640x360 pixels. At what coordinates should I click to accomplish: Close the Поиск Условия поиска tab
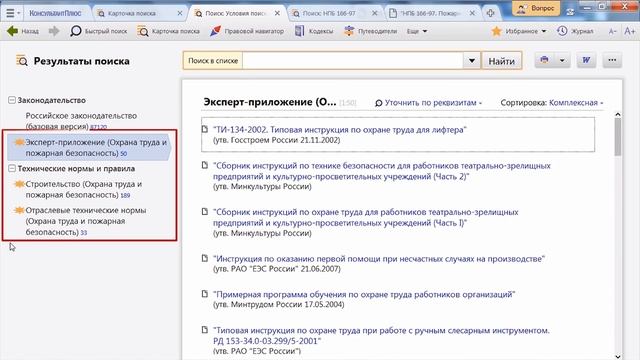[x=277, y=13]
